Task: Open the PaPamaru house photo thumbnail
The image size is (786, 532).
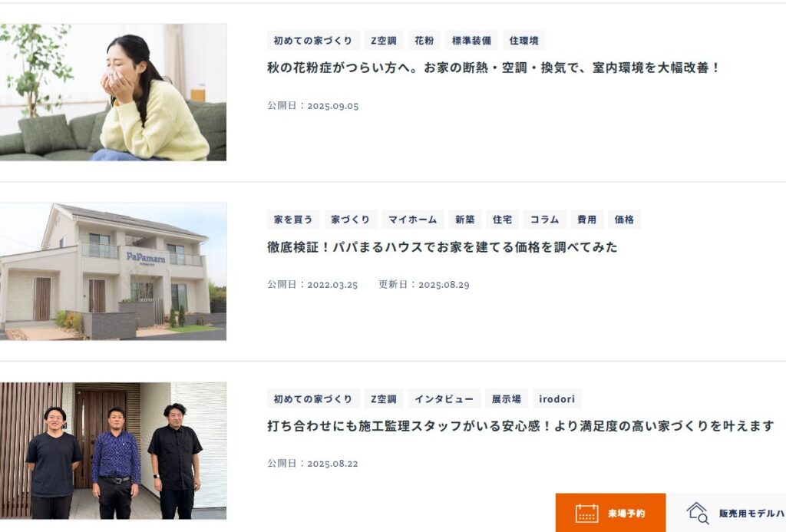Action: tap(114, 271)
